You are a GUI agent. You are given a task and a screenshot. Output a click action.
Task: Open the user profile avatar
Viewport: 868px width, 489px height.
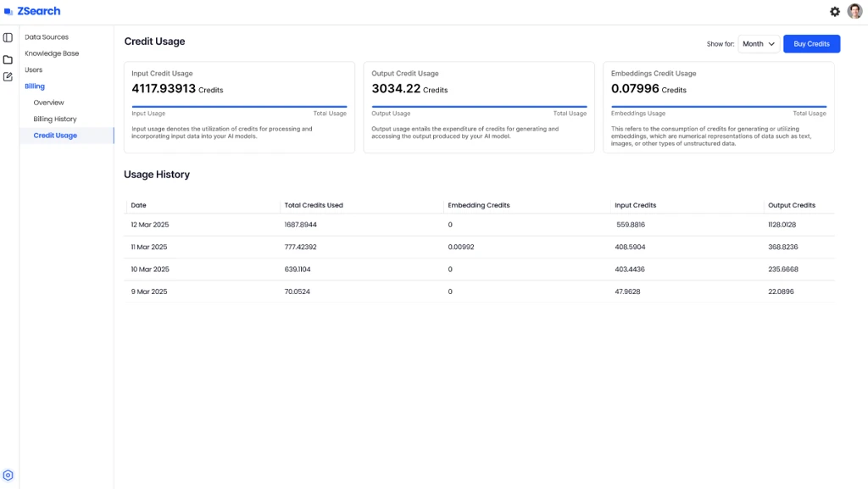click(x=854, y=12)
